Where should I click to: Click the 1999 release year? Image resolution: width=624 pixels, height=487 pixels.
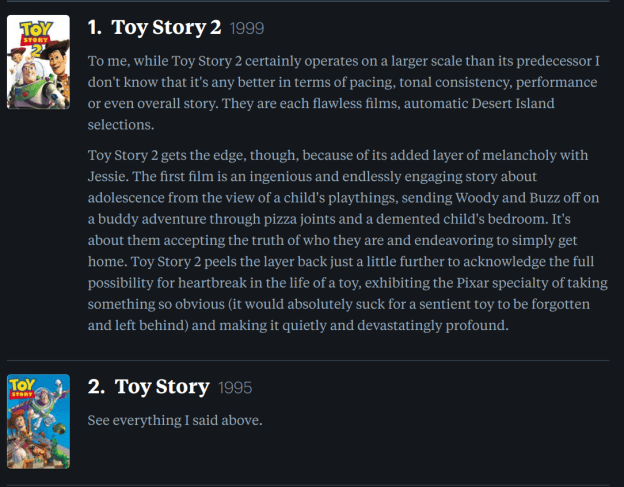(248, 28)
